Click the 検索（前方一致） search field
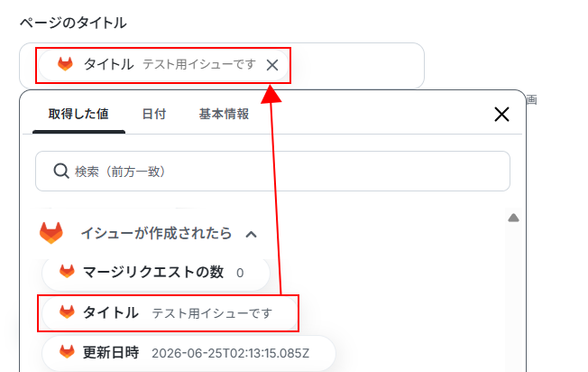 [x=272, y=172]
